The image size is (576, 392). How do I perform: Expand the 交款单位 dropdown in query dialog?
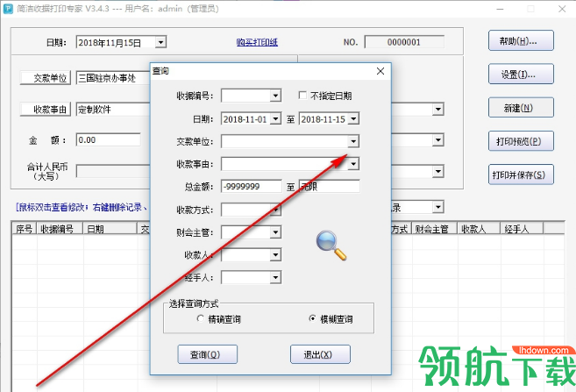[353, 141]
